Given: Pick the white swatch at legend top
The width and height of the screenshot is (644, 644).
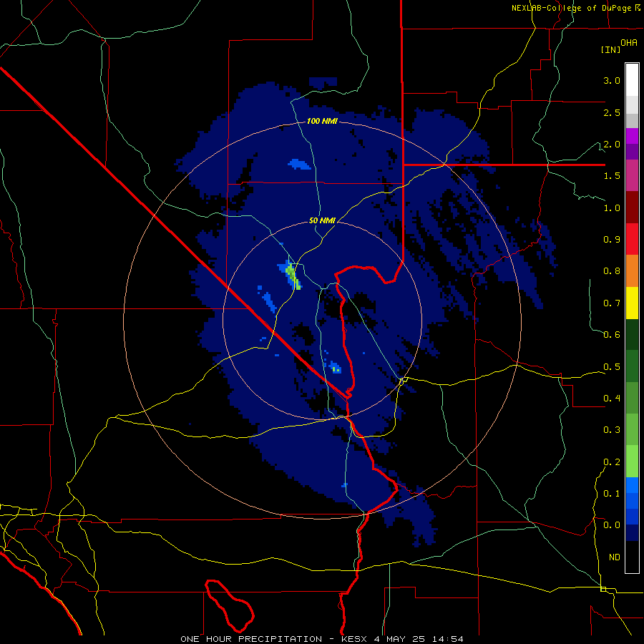Looking at the screenshot, I should tap(632, 80).
